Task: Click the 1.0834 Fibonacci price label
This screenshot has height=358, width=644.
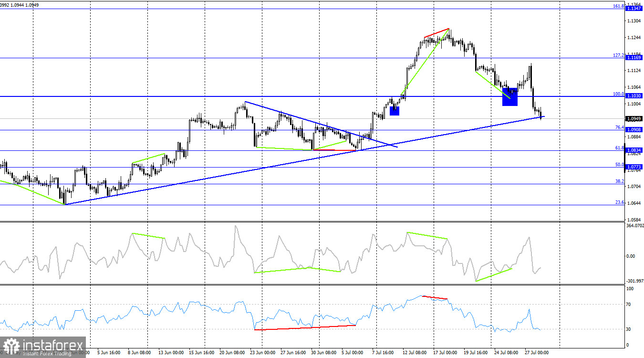Action: pyautogui.click(x=634, y=150)
